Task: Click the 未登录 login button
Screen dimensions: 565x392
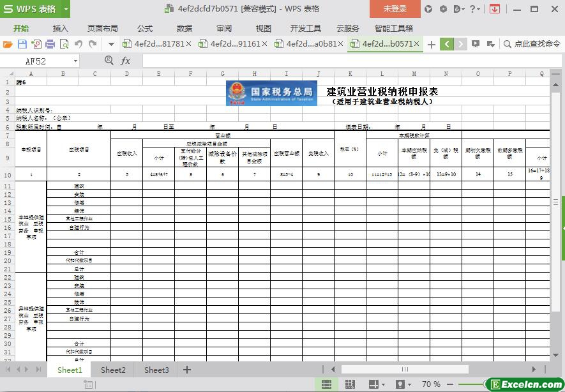Action: point(395,9)
